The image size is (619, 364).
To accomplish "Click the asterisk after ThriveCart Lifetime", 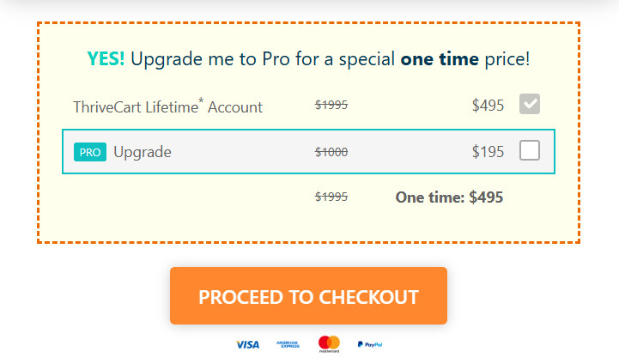I will tap(202, 102).
